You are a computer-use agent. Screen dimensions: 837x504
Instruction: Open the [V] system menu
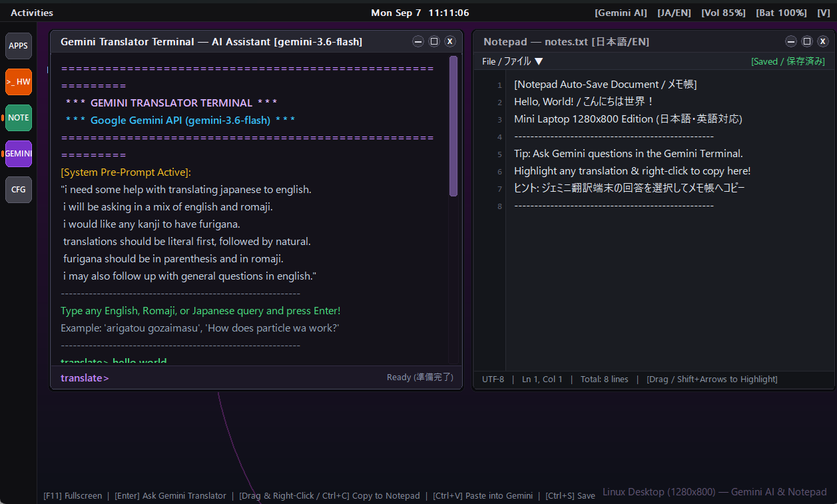click(x=824, y=13)
